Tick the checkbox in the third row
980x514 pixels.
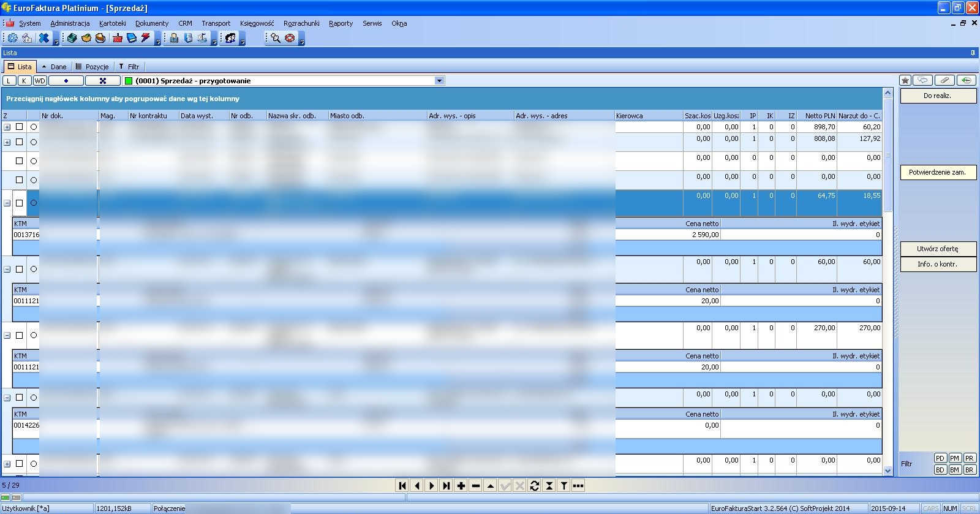tap(19, 161)
